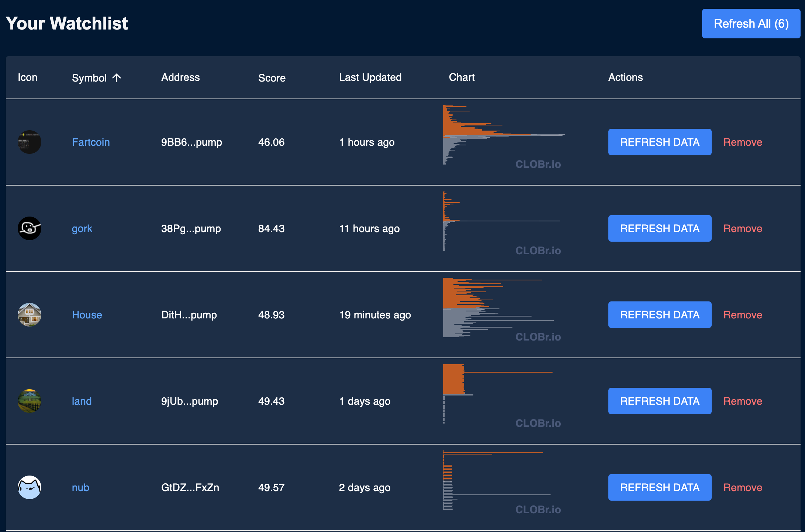The width and height of the screenshot is (805, 532).
Task: Click the Symbol sort ascending arrow
Action: [117, 78]
